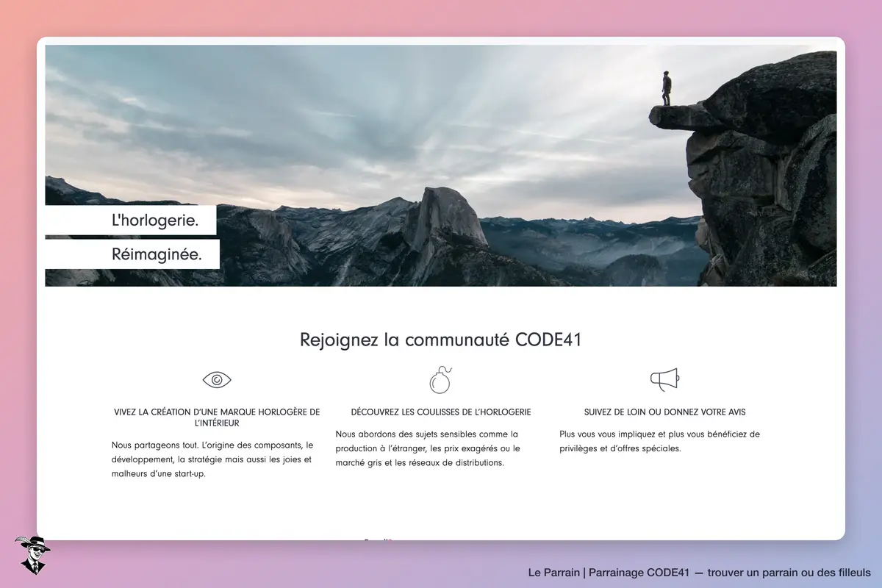Click the hero mountain landscape image
882x588 pixels.
point(440,165)
